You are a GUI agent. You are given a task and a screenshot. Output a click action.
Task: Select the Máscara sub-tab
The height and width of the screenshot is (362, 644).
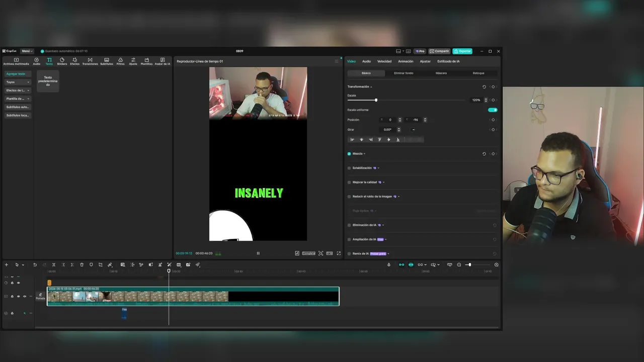tap(441, 73)
